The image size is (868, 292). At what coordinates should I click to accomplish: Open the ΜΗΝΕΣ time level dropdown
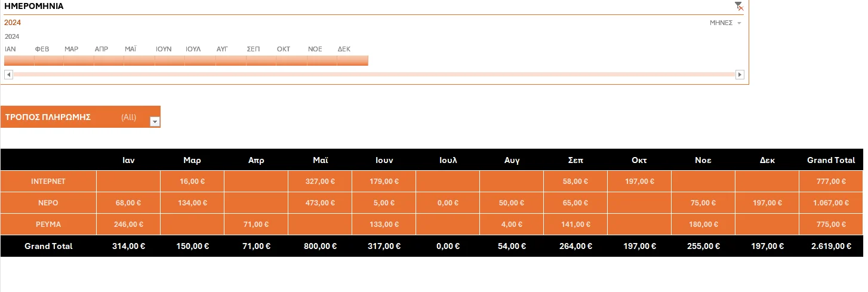[x=725, y=23]
